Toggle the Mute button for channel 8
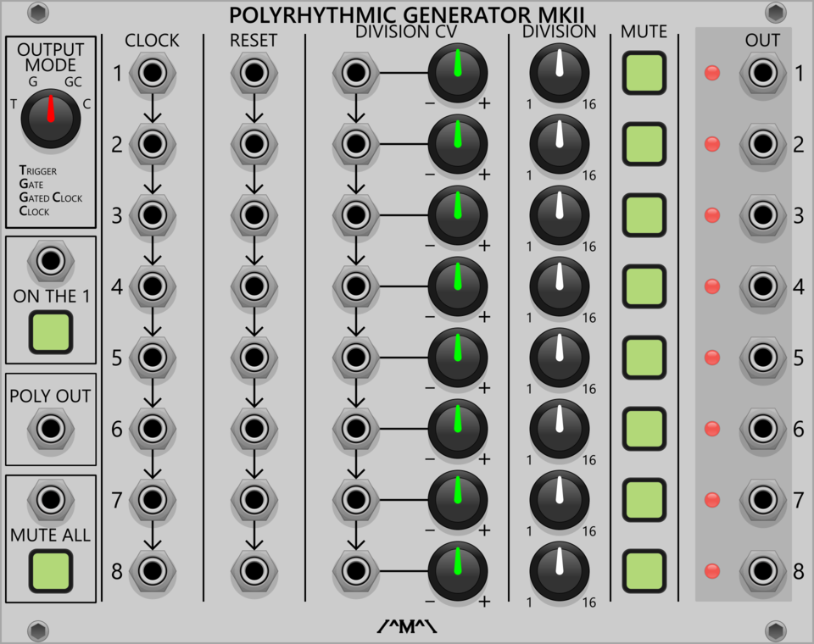 644,571
